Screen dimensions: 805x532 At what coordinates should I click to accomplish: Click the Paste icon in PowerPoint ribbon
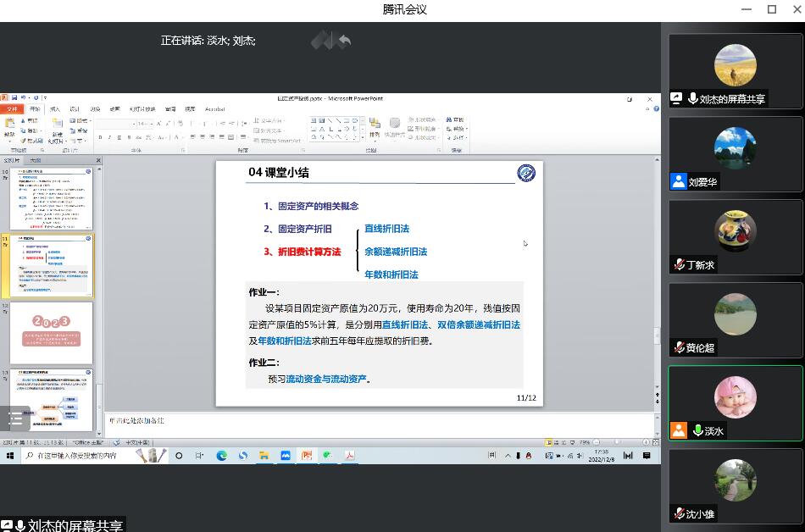click(10, 126)
